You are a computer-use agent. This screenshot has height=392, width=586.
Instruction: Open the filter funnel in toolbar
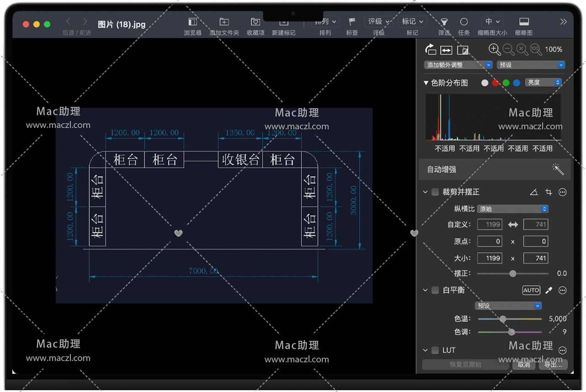tap(444, 22)
